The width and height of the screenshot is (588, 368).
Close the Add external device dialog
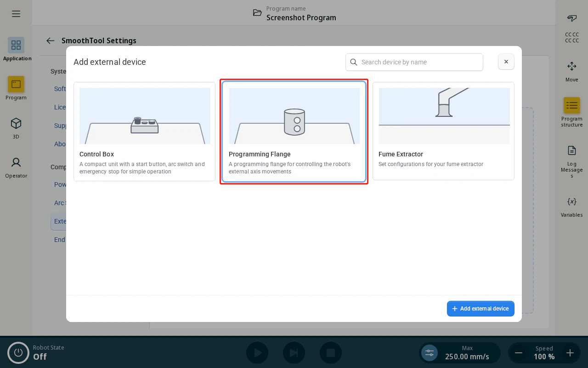pos(506,62)
